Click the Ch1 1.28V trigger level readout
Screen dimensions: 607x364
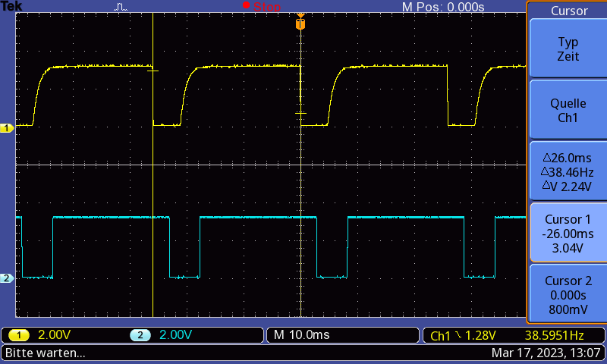coord(463,335)
